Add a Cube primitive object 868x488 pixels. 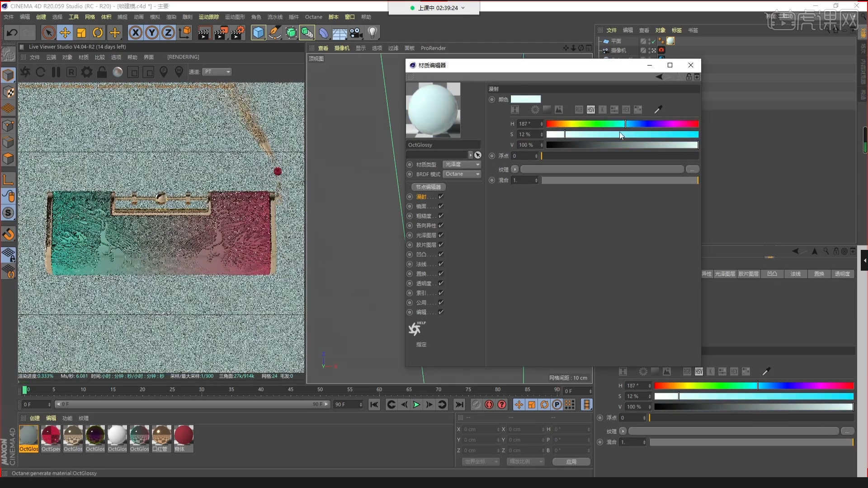click(x=258, y=33)
